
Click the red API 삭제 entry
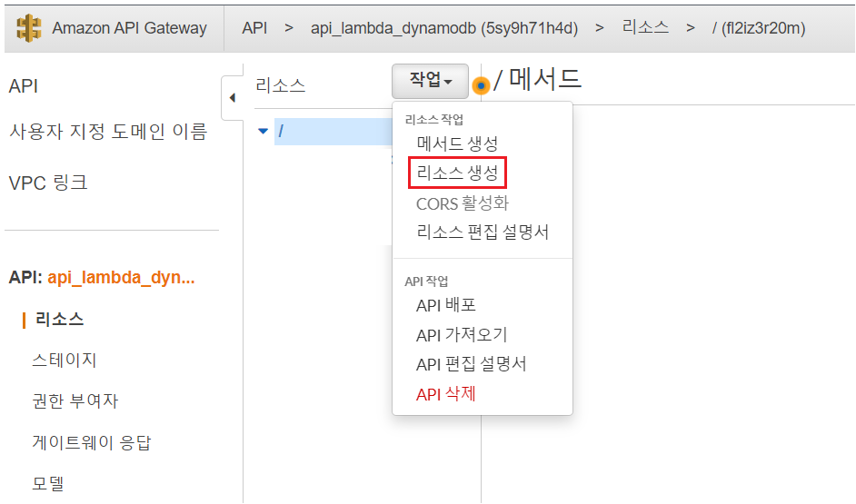pos(445,394)
